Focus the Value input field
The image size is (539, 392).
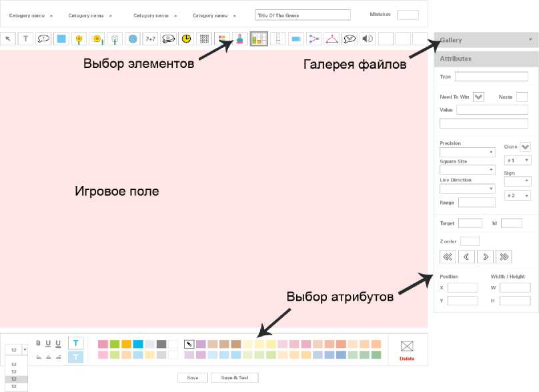[492, 109]
